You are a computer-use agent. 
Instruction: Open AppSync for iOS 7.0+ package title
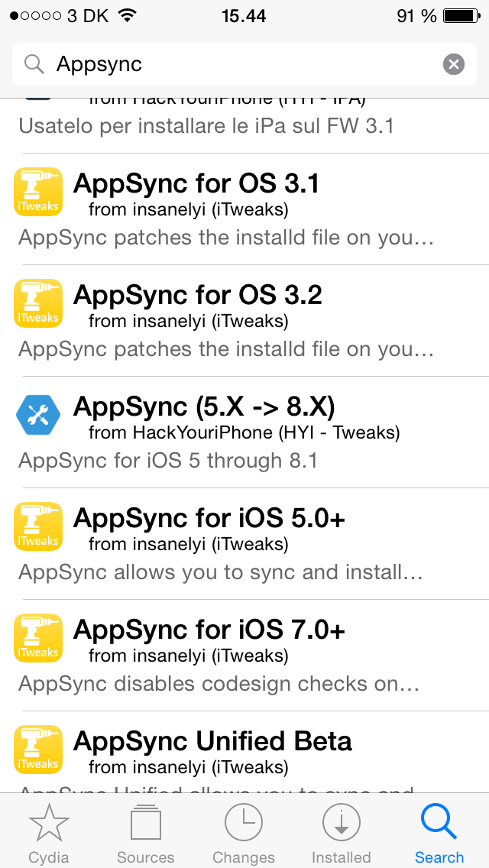(209, 630)
